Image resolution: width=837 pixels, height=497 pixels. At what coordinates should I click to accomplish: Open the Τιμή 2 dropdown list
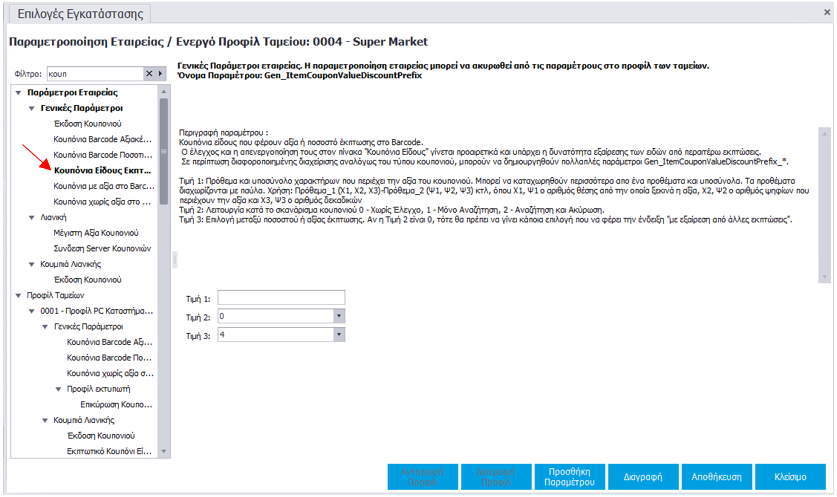coord(338,316)
